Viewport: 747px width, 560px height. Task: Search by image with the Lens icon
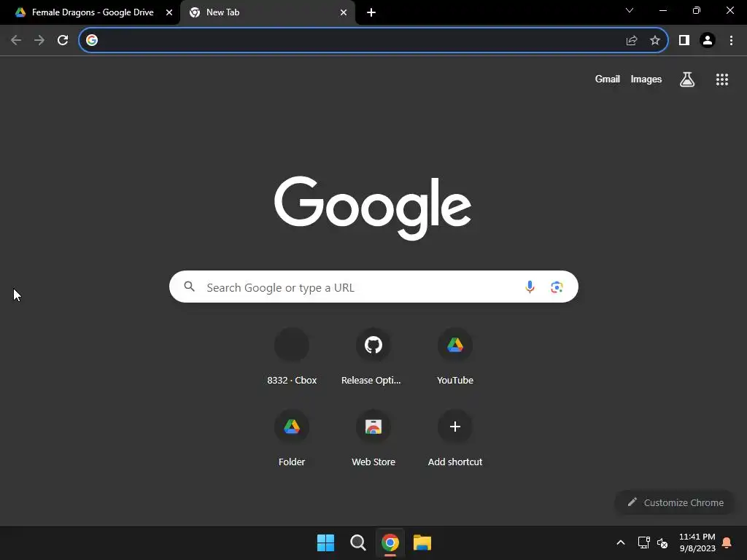(x=557, y=287)
